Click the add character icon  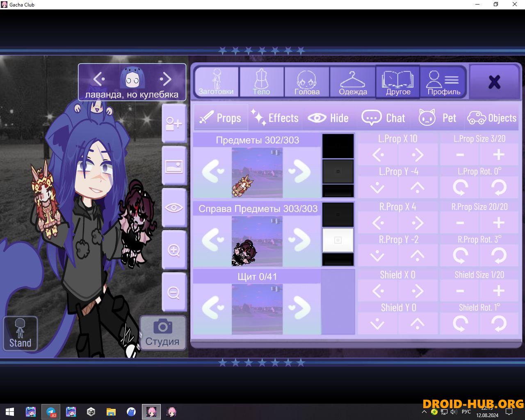tap(174, 123)
